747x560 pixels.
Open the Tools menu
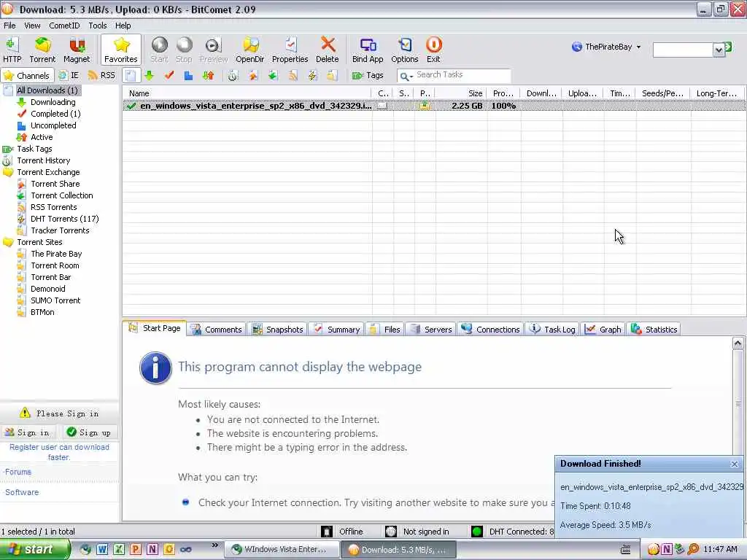(x=97, y=26)
